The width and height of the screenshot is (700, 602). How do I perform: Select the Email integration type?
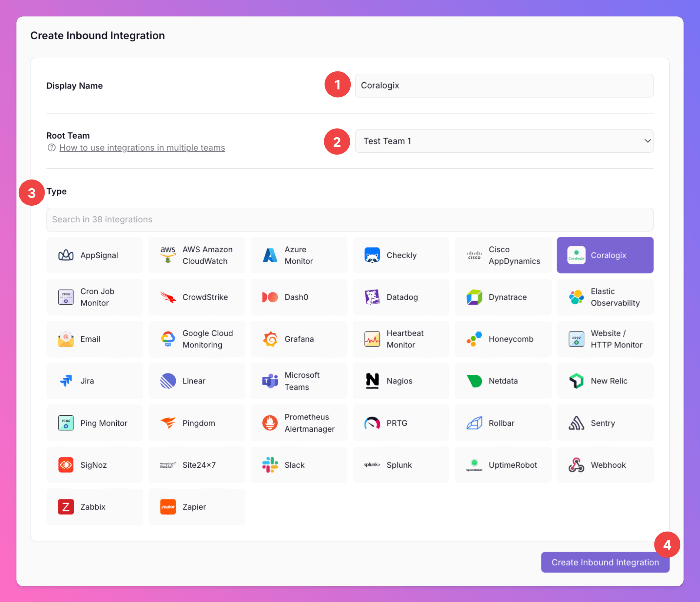point(95,339)
